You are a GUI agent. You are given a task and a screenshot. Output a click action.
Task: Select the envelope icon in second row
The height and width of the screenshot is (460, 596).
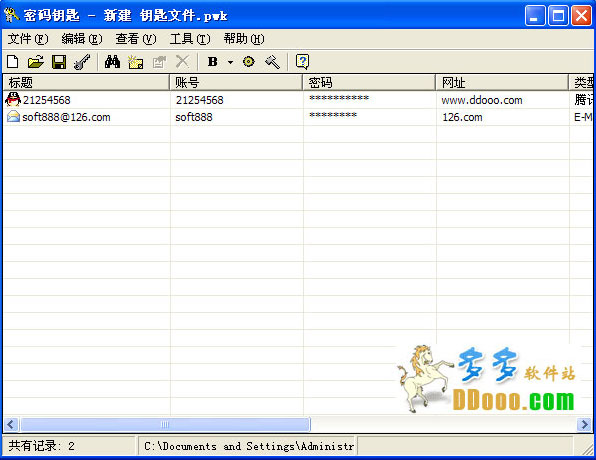tap(13, 116)
